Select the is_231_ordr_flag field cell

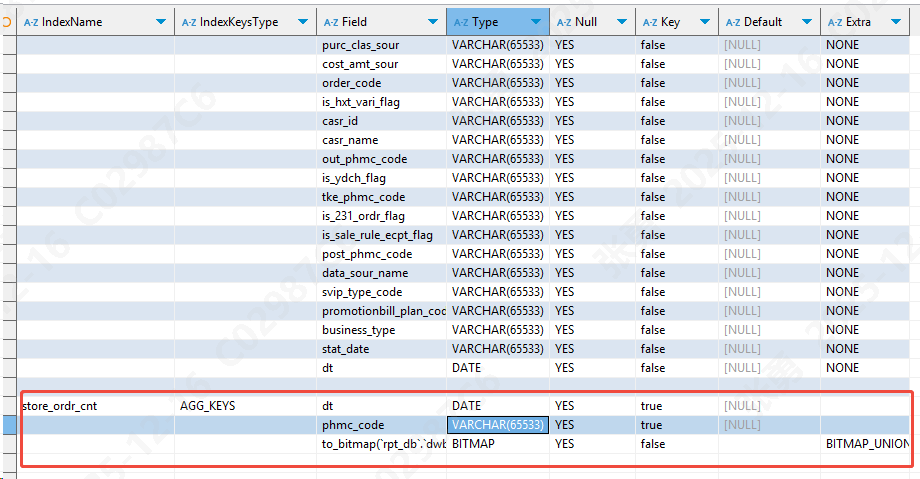(x=382, y=216)
